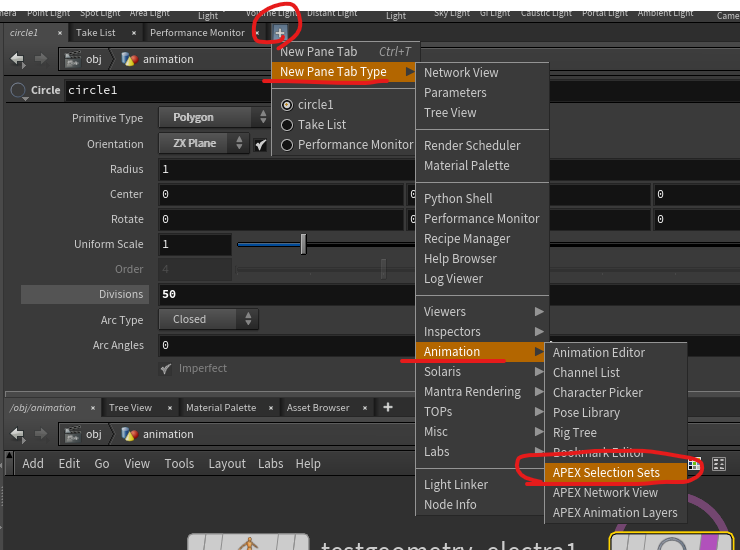The height and width of the screenshot is (550, 740).
Task: Select Python Shell from the pane type list
Action: [458, 199]
